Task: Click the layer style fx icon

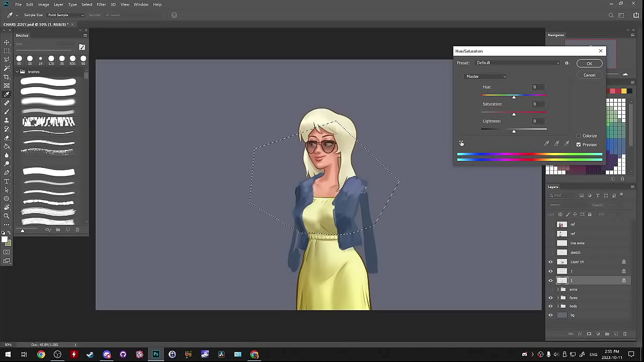Action: (x=580, y=334)
